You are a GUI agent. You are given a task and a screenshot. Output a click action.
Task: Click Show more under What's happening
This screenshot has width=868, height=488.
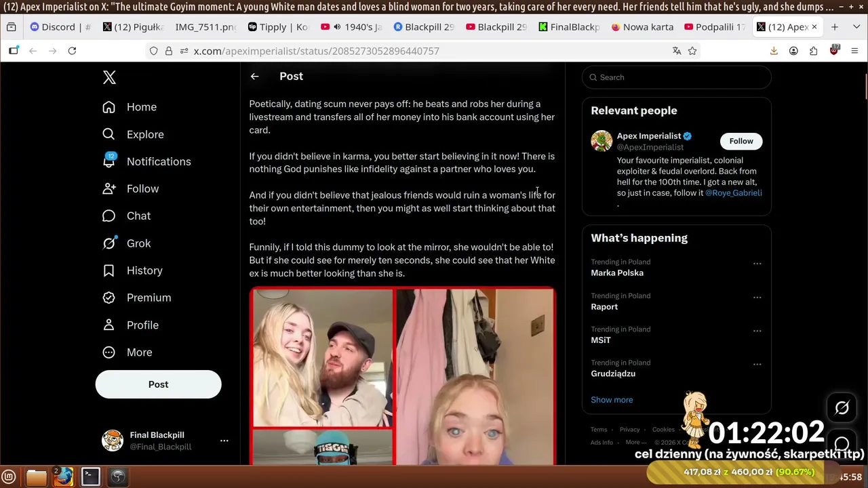[x=612, y=400]
